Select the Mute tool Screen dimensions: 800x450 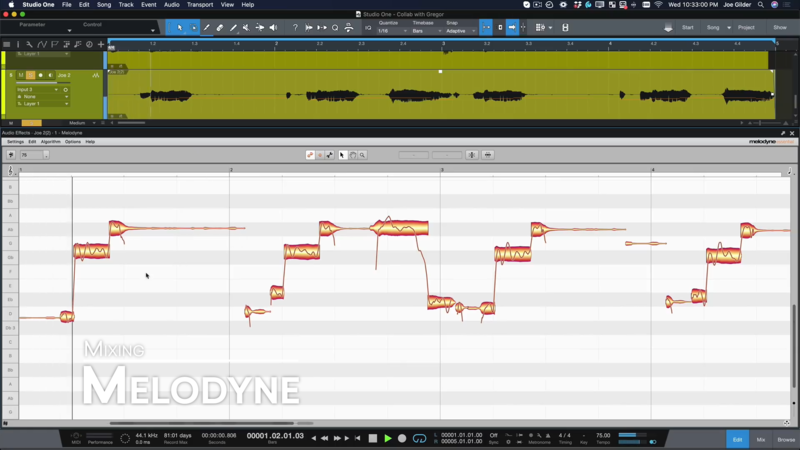click(246, 28)
